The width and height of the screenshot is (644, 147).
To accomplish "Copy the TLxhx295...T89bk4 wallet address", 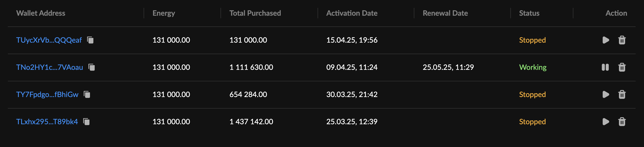I will pos(86,122).
